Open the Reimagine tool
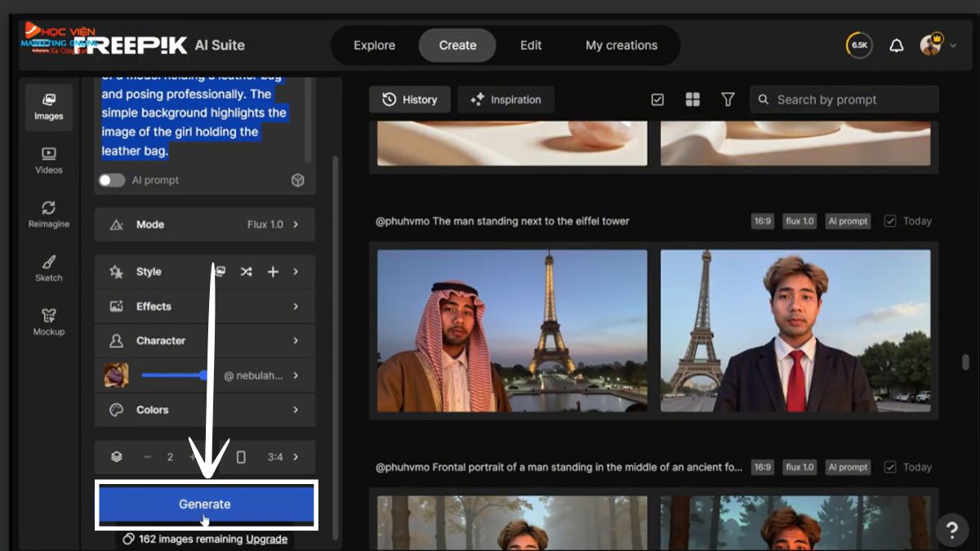Image resolution: width=980 pixels, height=551 pixels. [x=48, y=215]
